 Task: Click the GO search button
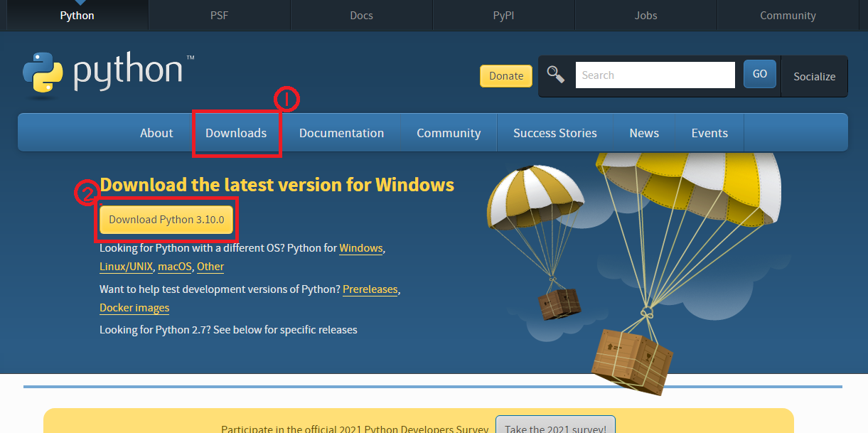coord(760,74)
